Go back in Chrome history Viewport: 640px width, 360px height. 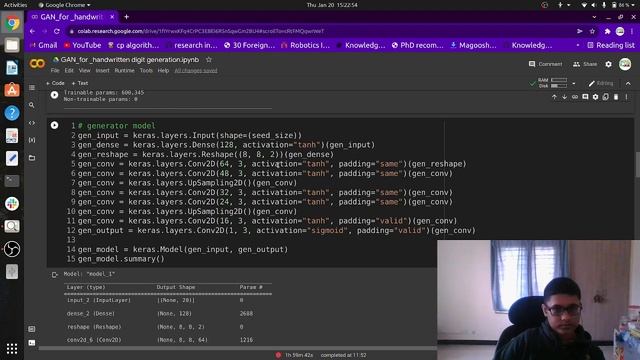click(32, 31)
